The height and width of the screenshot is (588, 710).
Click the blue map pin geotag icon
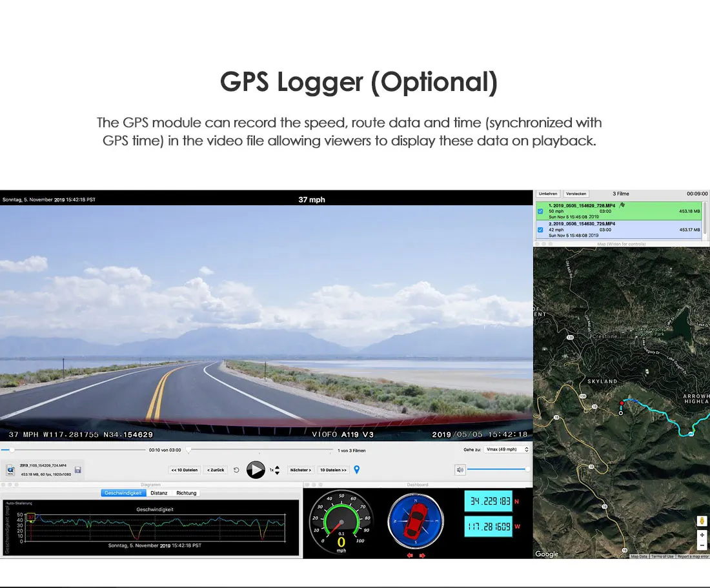[357, 470]
